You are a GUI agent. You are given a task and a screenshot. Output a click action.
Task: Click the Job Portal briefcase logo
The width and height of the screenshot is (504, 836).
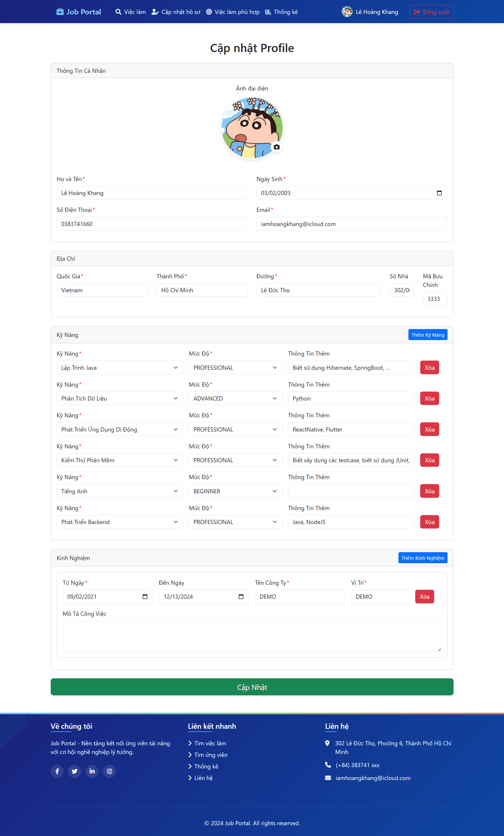tap(78, 12)
